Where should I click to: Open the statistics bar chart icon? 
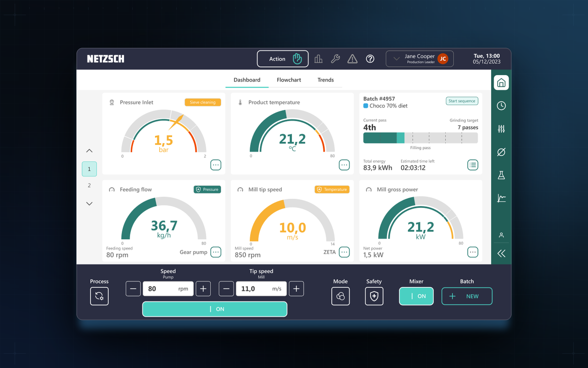[x=318, y=59]
